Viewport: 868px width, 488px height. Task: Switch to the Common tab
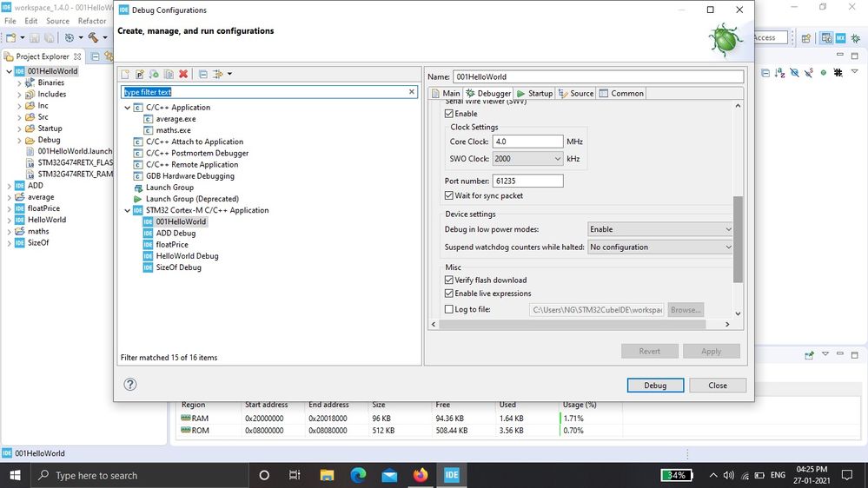(621, 94)
